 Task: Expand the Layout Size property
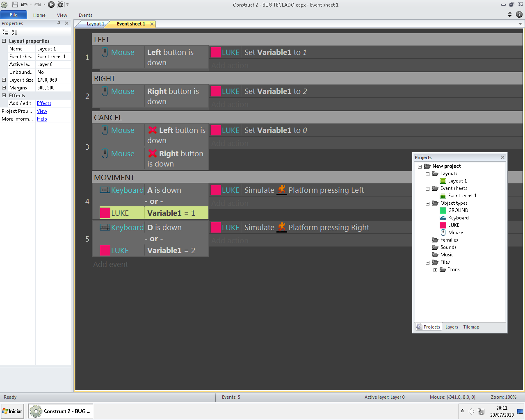pyautogui.click(x=4, y=80)
